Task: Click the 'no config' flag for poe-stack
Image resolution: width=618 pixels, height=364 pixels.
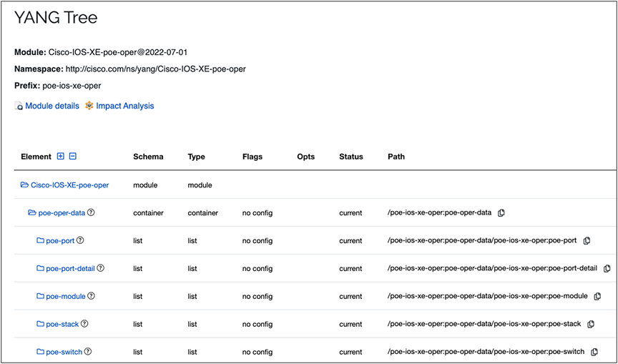Action: (257, 324)
